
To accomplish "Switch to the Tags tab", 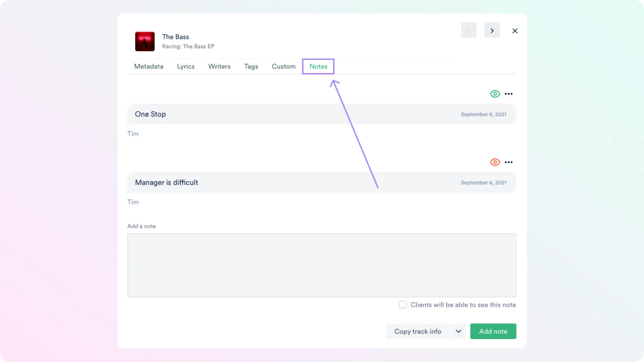I will (251, 66).
